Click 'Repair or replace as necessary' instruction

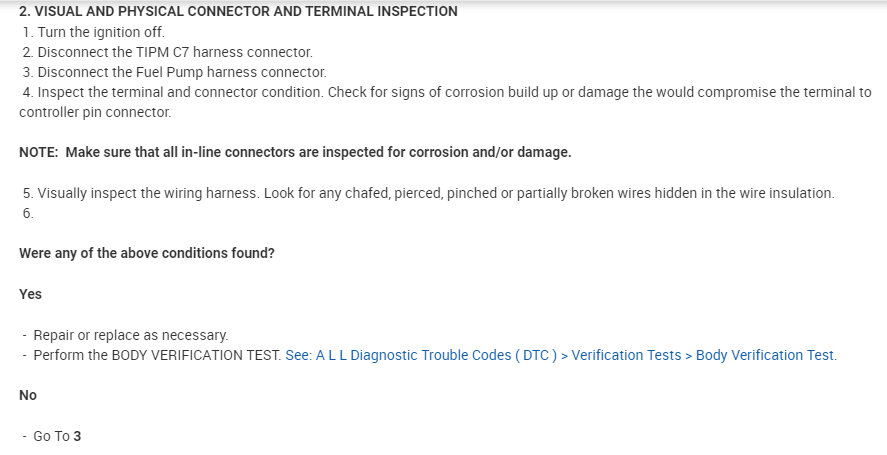point(130,335)
